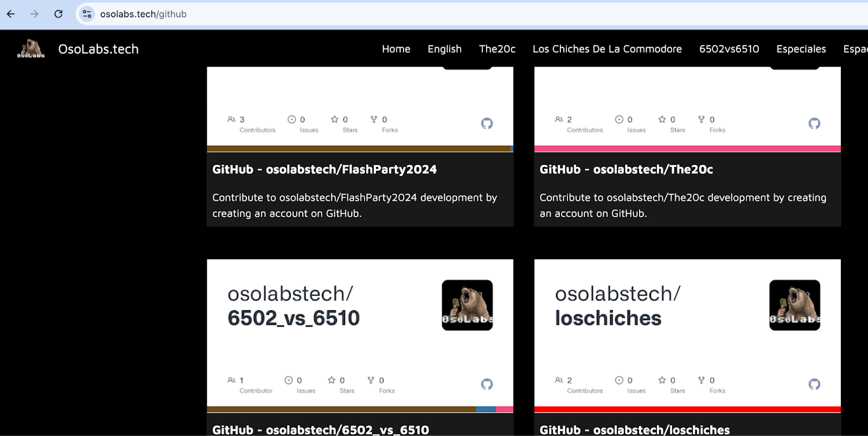Go back with the browser back arrow
The width and height of the screenshot is (868, 436).
(x=11, y=14)
